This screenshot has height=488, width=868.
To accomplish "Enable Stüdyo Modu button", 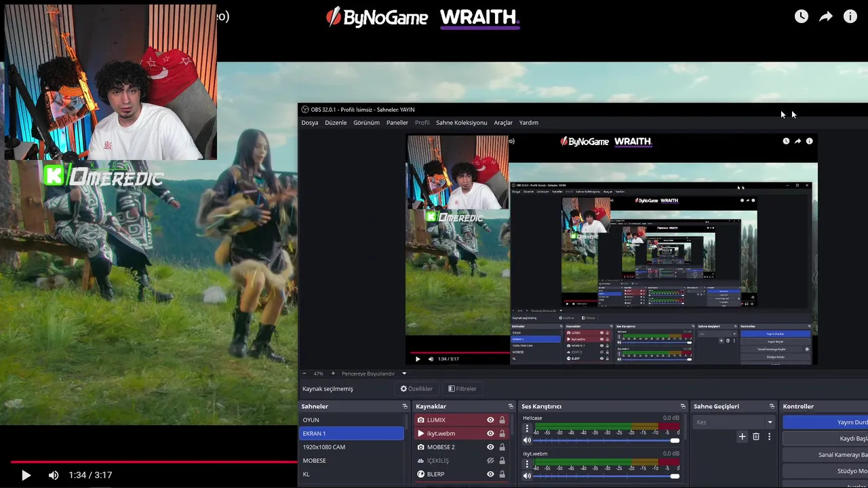I will coord(825,471).
